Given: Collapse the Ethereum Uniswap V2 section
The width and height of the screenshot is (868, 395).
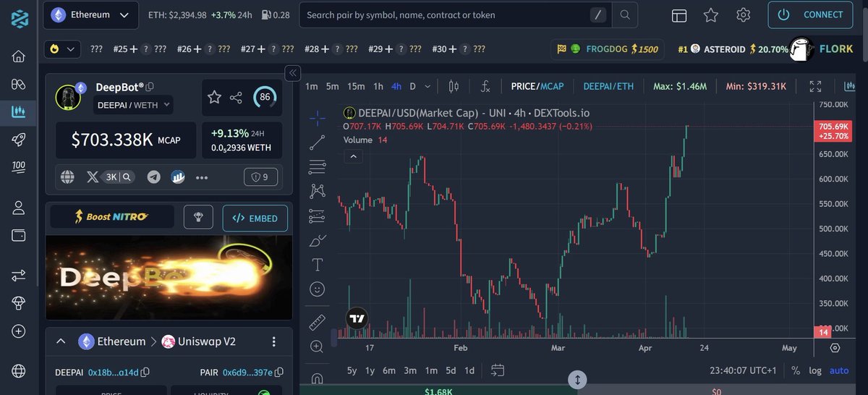Looking at the screenshot, I should click(61, 341).
